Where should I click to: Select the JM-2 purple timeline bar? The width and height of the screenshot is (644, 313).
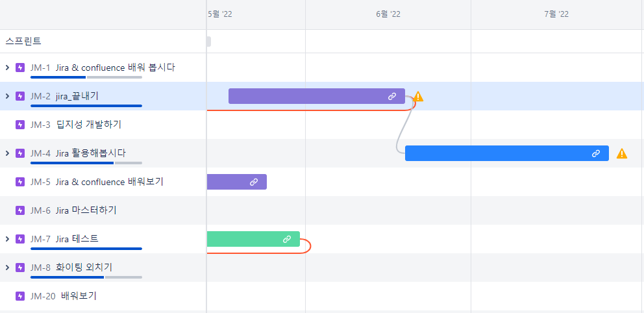click(317, 96)
